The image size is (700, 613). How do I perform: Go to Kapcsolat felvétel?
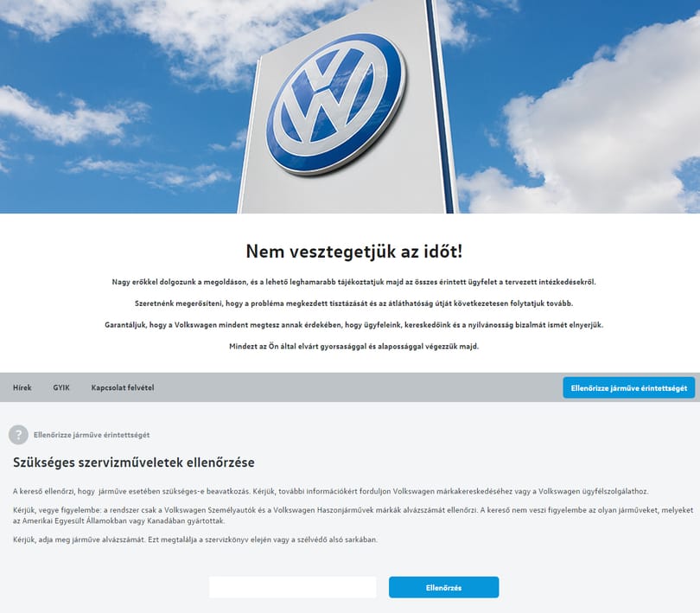[x=123, y=387]
